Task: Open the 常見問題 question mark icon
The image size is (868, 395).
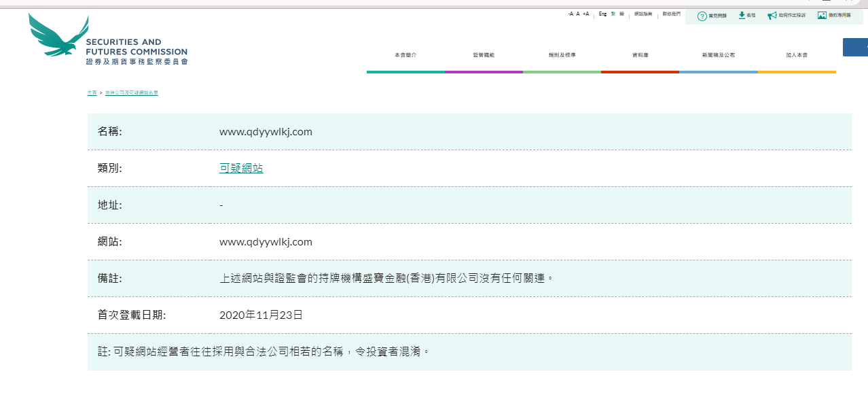Action: coord(702,16)
